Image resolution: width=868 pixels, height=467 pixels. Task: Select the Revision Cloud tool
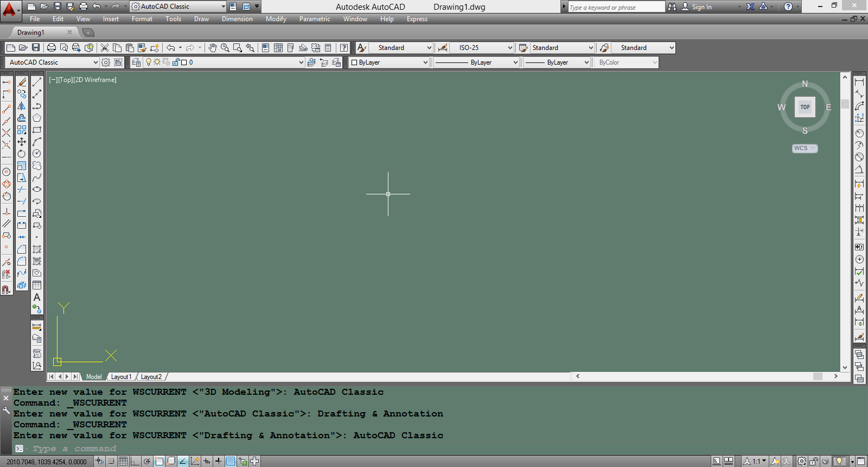pyautogui.click(x=37, y=166)
